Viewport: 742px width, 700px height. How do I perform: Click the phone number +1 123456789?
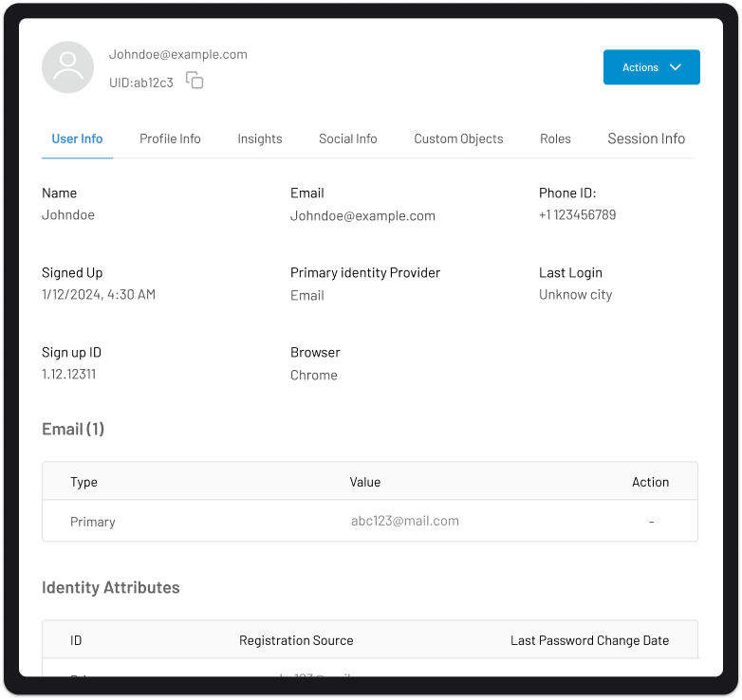click(x=577, y=214)
